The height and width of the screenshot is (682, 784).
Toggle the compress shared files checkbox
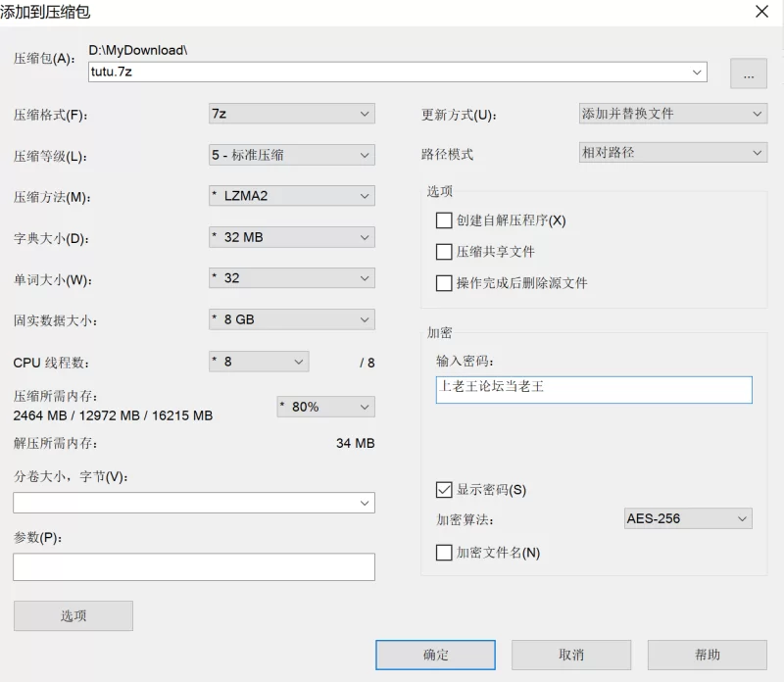[x=444, y=252]
